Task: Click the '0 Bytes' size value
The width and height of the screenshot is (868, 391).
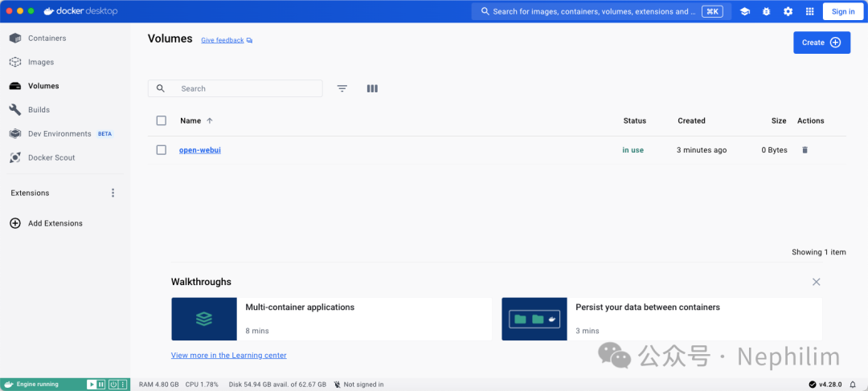Action: (x=774, y=150)
